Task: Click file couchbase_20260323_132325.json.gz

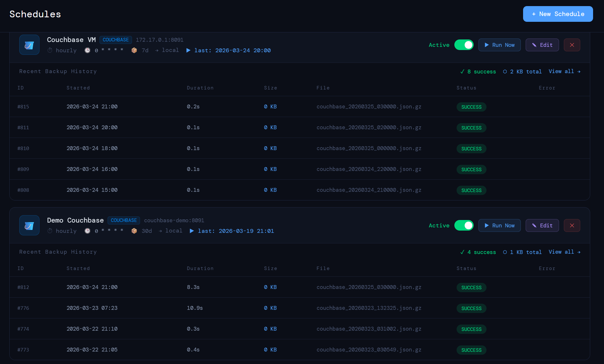Action: 369,308
